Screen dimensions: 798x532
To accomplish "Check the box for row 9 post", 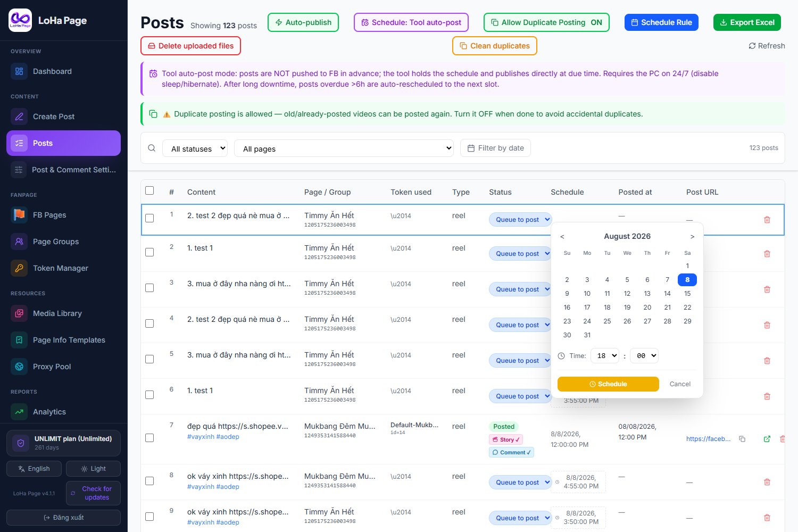I will point(149,517).
